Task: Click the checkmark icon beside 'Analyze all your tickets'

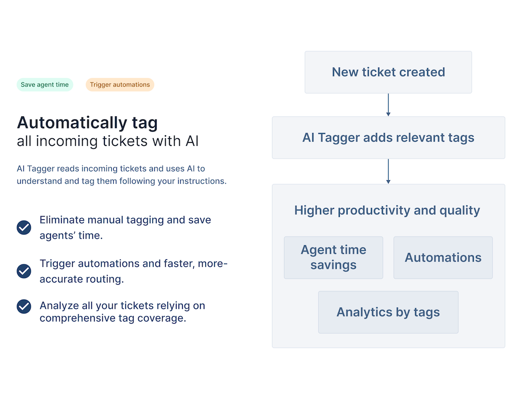Action: (24, 307)
